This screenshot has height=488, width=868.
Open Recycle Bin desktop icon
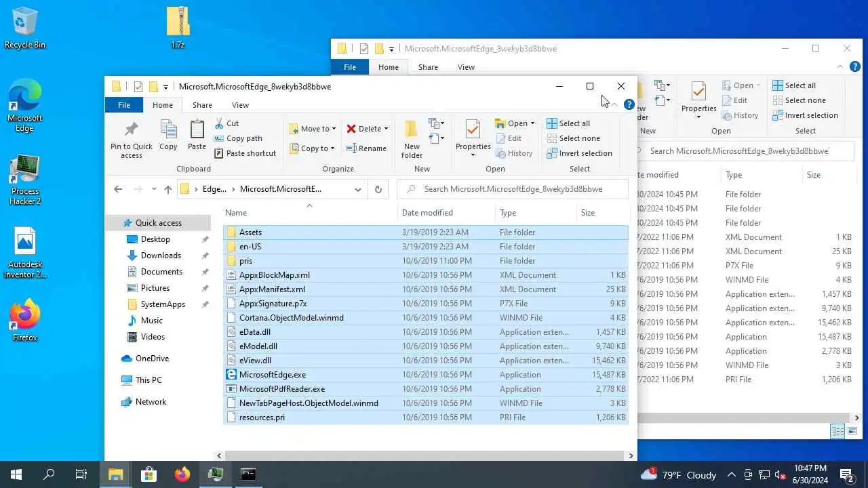(x=25, y=28)
